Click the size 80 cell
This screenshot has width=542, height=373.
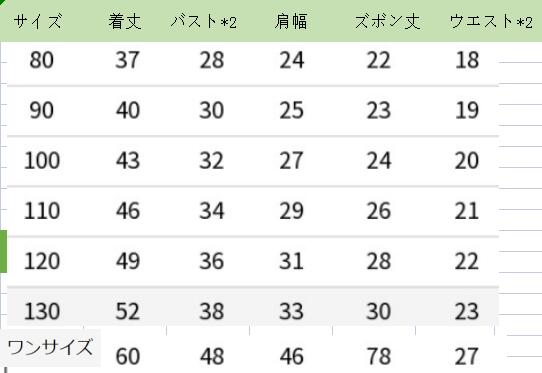[x=41, y=60]
